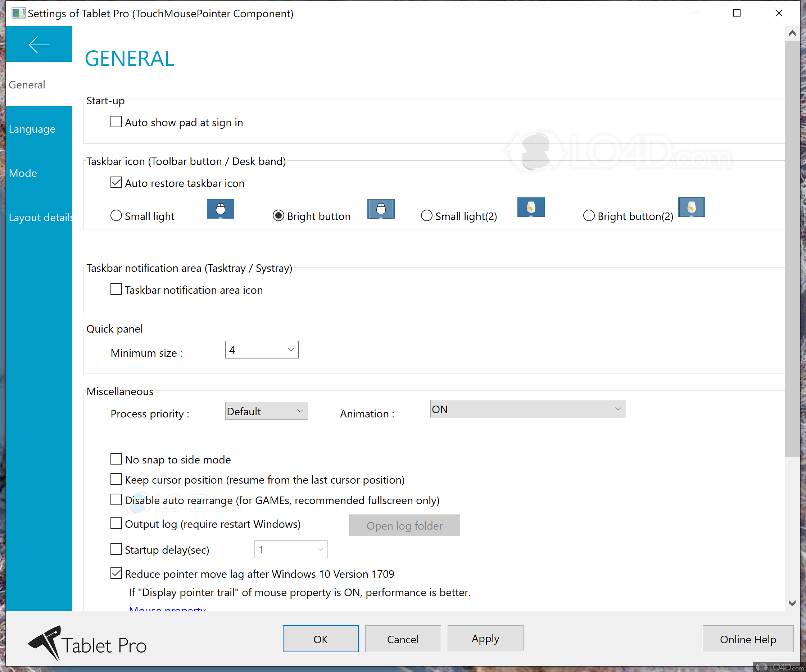Switch to the Language section

32,129
